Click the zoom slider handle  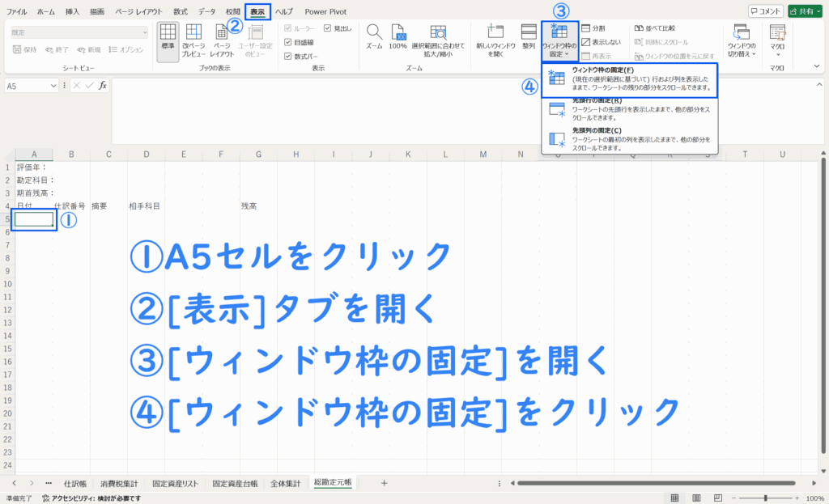pyautogui.click(x=766, y=498)
